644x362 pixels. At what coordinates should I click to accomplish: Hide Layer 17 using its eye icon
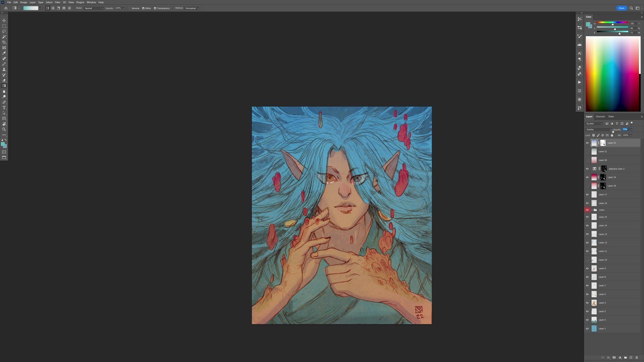tap(587, 194)
